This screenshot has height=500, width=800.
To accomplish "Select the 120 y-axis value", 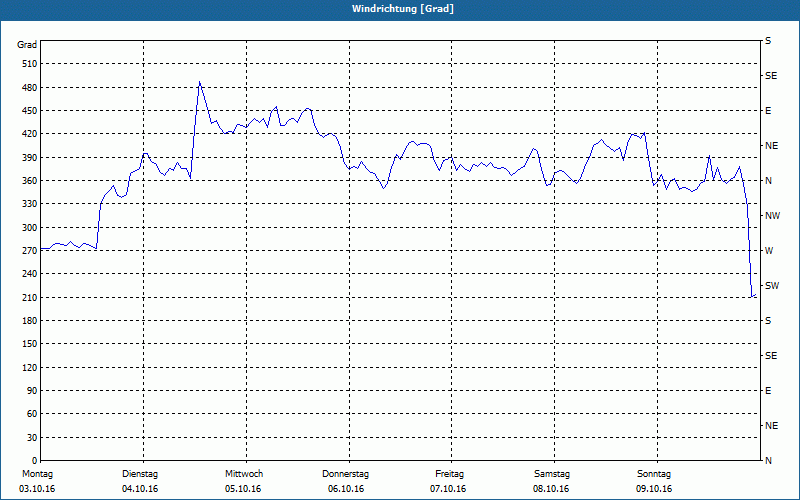I will tap(30, 367).
